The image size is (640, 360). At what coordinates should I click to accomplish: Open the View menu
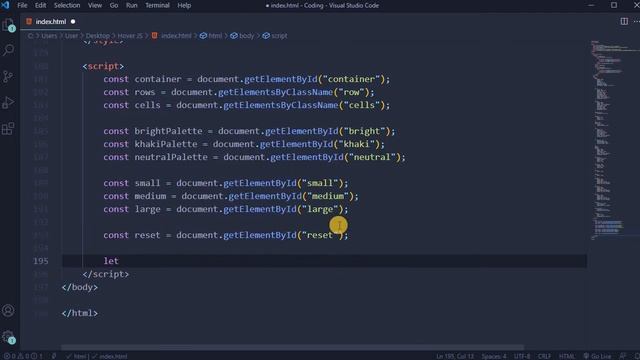point(95,5)
